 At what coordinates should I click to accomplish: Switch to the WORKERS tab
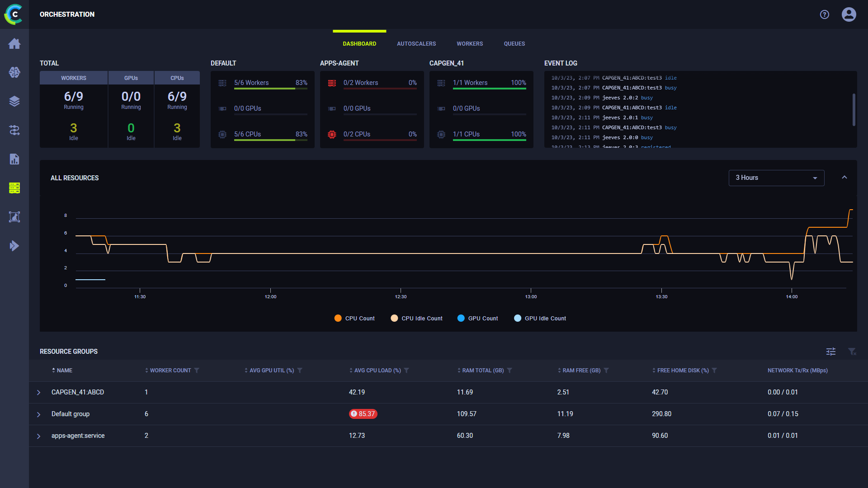[x=469, y=43]
